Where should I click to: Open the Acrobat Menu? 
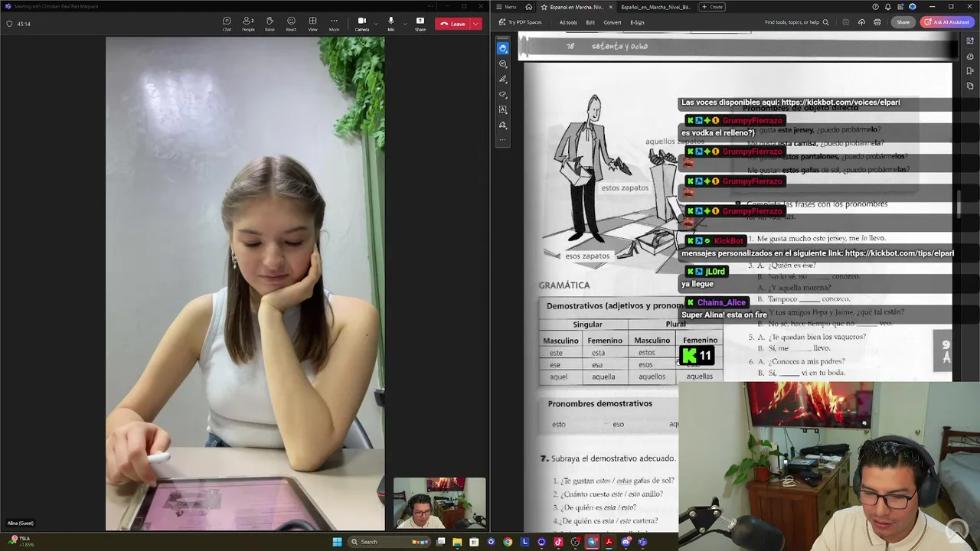[x=506, y=7]
